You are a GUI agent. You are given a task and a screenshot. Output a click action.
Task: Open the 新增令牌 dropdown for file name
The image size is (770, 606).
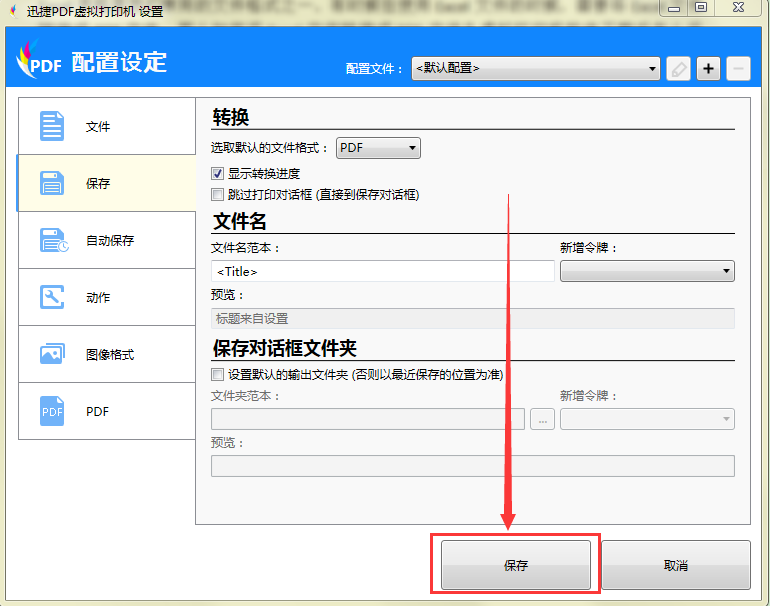click(x=647, y=271)
